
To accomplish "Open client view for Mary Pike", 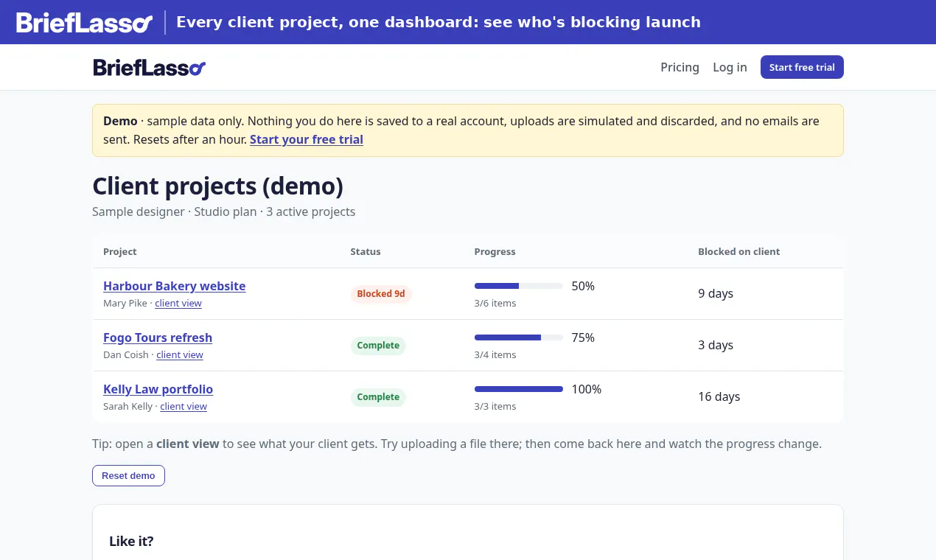I will coord(178,304).
